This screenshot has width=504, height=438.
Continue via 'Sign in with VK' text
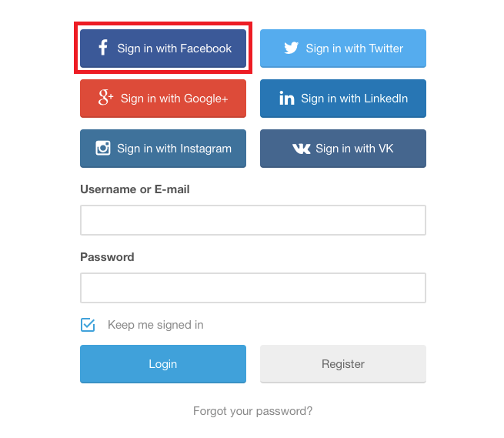pyautogui.click(x=354, y=149)
